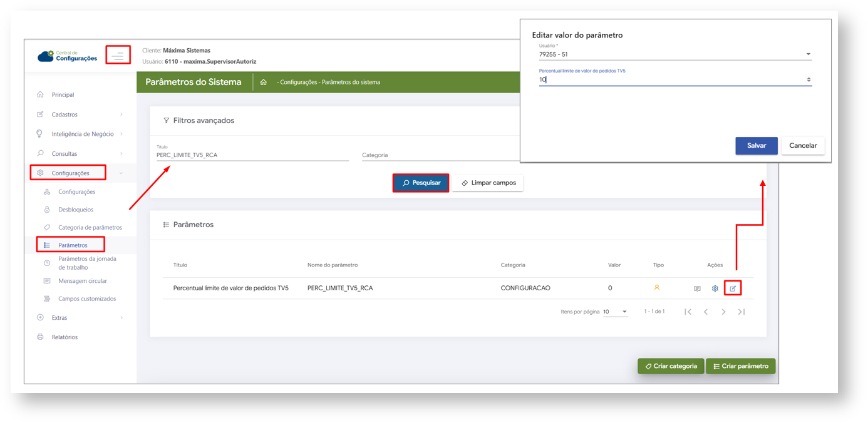Screen dimensions: 868x423
Task: Toggle the hamburger sidebar menu icon
Action: click(118, 56)
